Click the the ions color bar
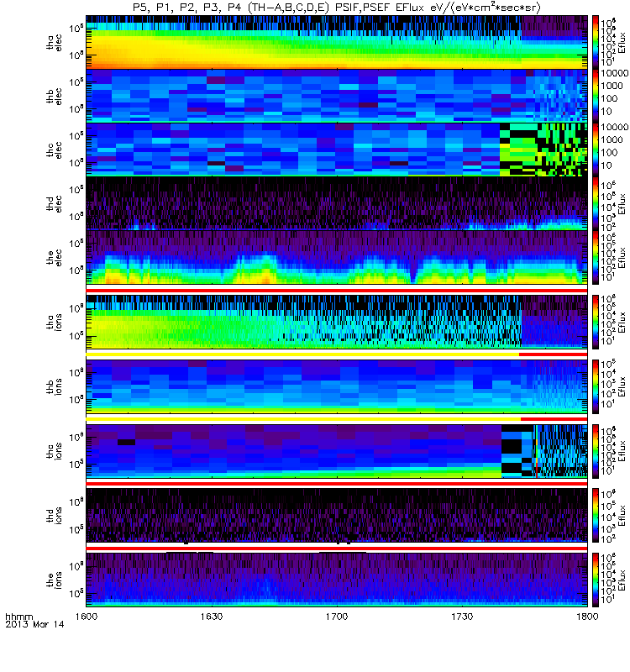Screen dimensions: 630x672 (596, 580)
